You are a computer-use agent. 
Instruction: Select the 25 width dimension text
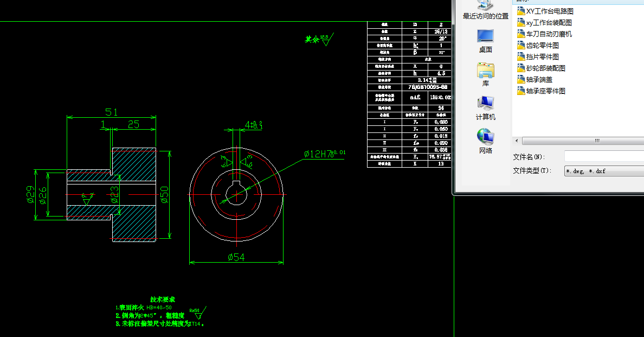pyautogui.click(x=133, y=124)
